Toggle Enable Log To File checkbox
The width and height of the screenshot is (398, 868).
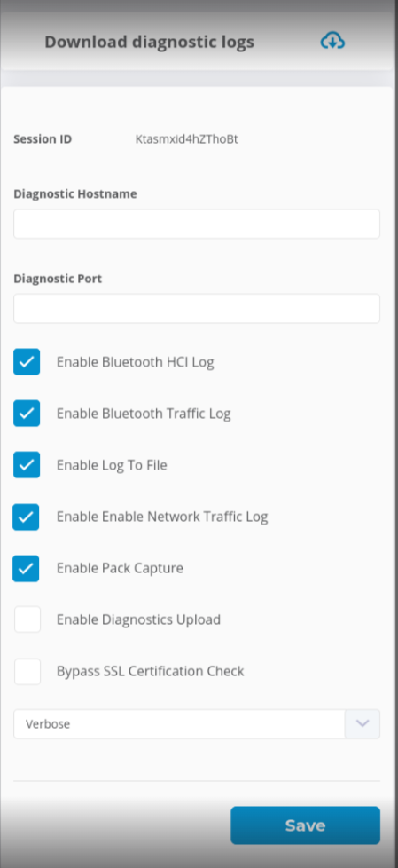27,465
